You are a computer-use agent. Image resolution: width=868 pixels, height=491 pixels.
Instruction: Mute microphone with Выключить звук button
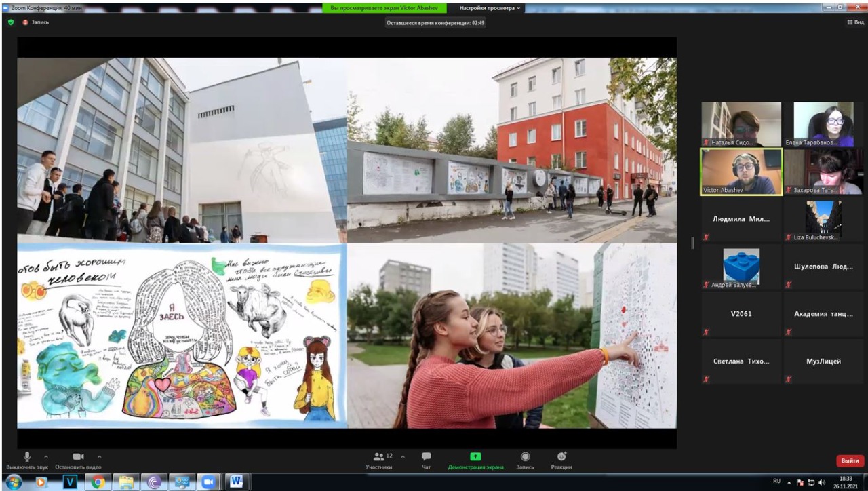pos(27,459)
